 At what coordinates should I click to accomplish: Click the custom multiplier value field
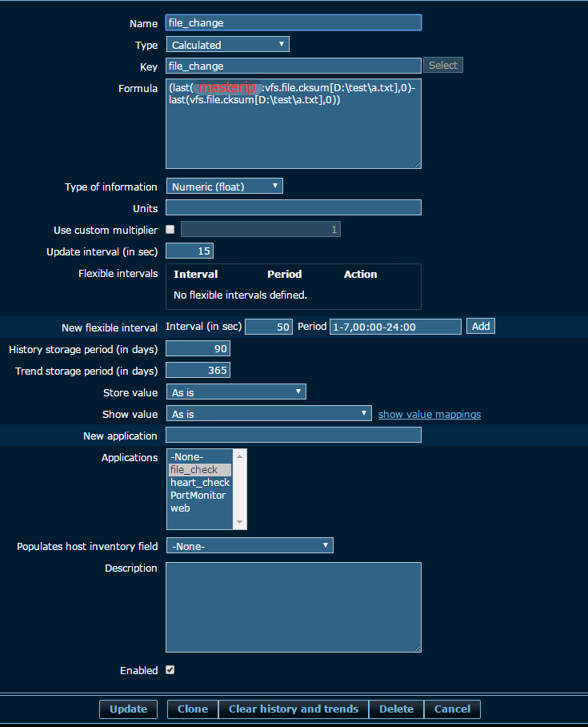click(261, 230)
